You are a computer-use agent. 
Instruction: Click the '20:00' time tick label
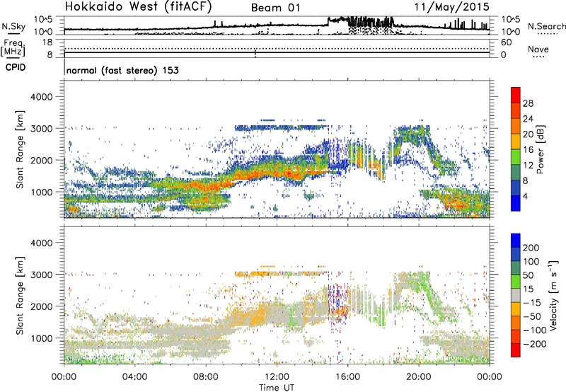pyautogui.click(x=418, y=377)
